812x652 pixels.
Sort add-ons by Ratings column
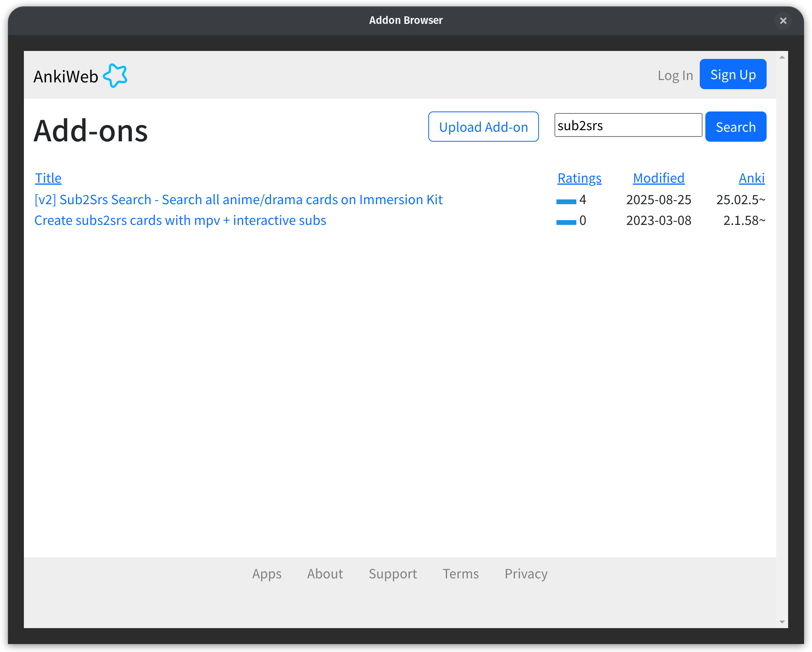pos(579,178)
